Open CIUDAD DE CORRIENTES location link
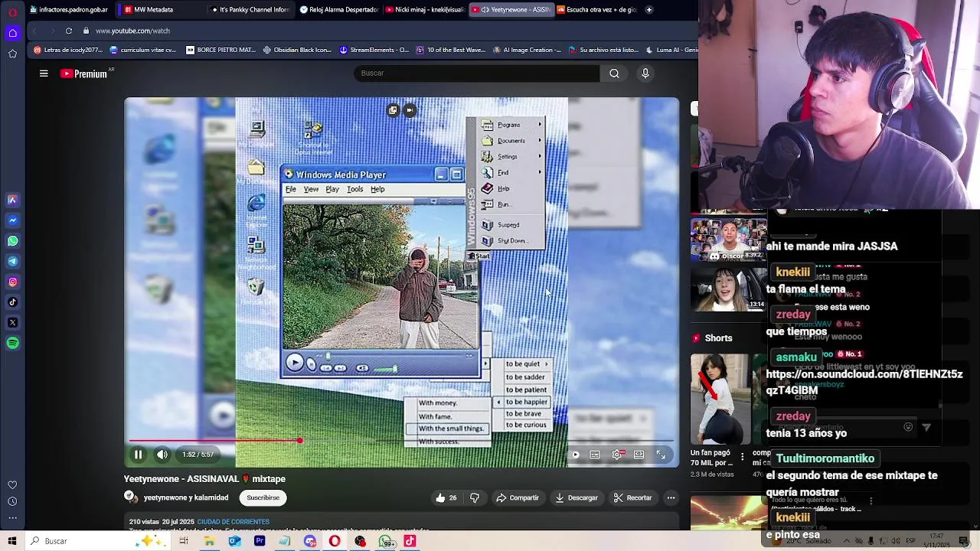The height and width of the screenshot is (551, 980). pyautogui.click(x=233, y=522)
